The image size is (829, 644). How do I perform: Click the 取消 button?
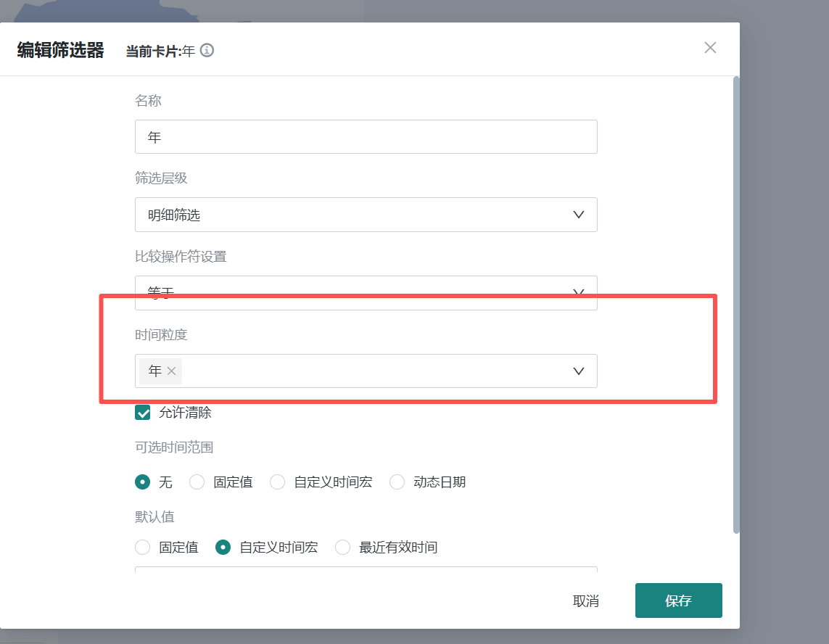[586, 601]
